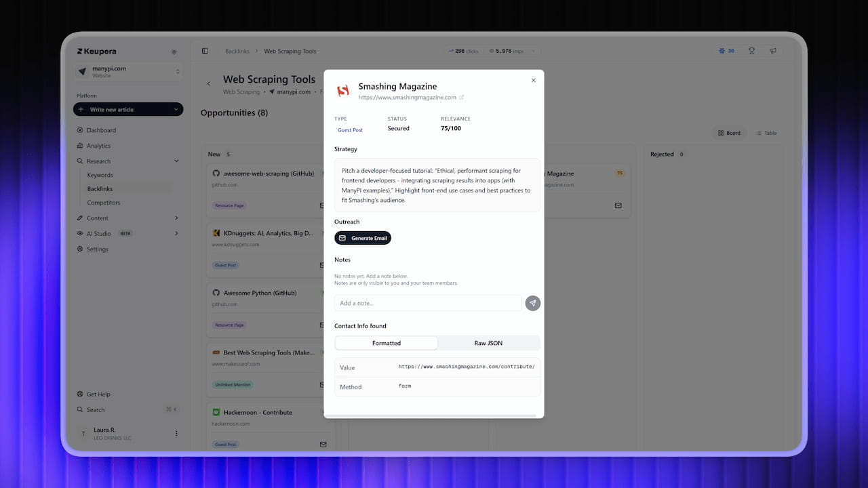
Task: Click the Settings gear icon
Action: pyautogui.click(x=80, y=249)
